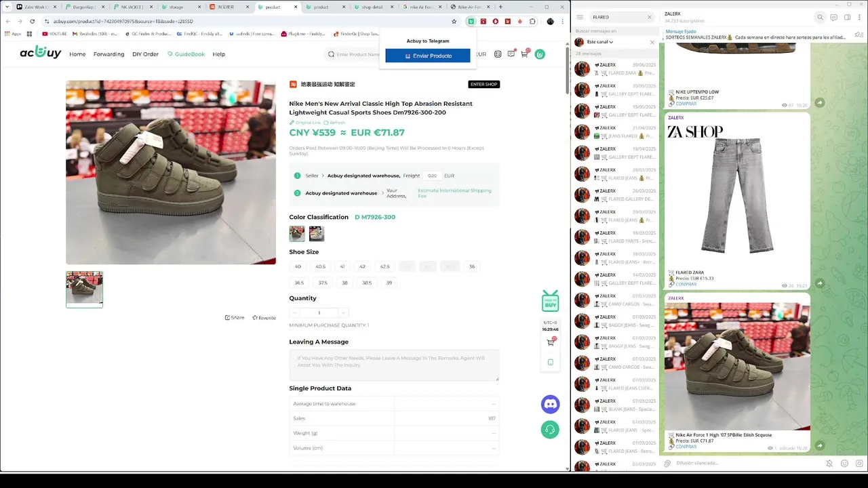The width and height of the screenshot is (868, 488).
Task: Open acbuy user avatar icon
Action: tap(540, 54)
